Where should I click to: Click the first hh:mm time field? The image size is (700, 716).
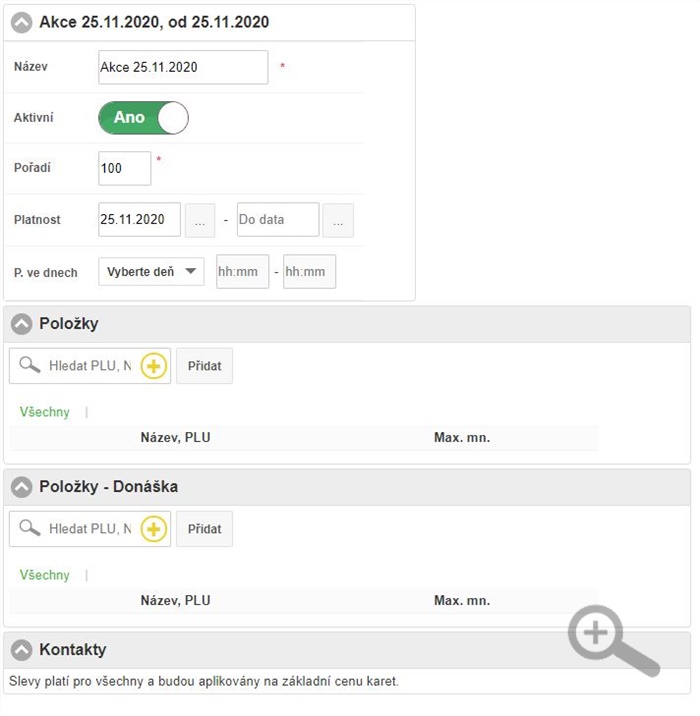pyautogui.click(x=242, y=272)
